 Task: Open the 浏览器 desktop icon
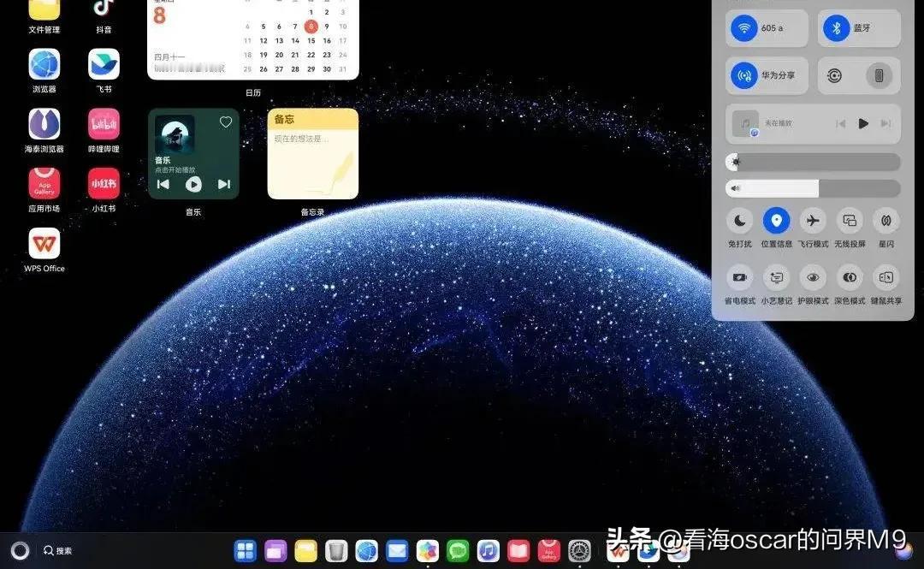pos(44,64)
